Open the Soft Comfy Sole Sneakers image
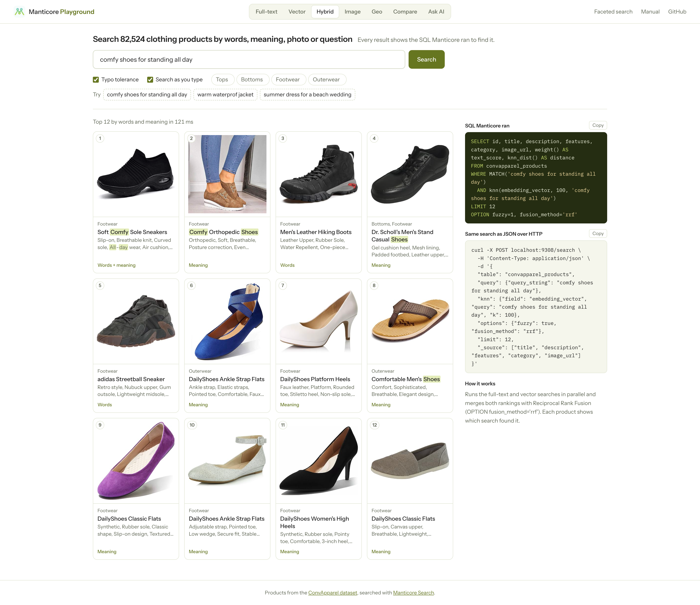Viewport: 700px width, 605px height. click(136, 174)
